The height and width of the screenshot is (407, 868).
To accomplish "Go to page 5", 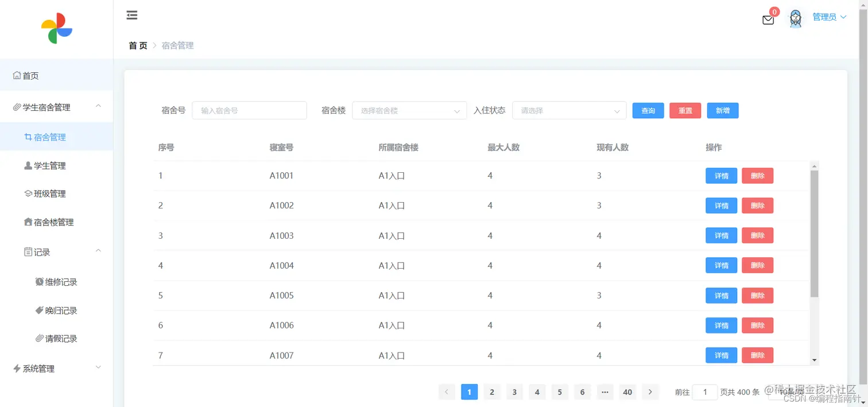I will 560,392.
